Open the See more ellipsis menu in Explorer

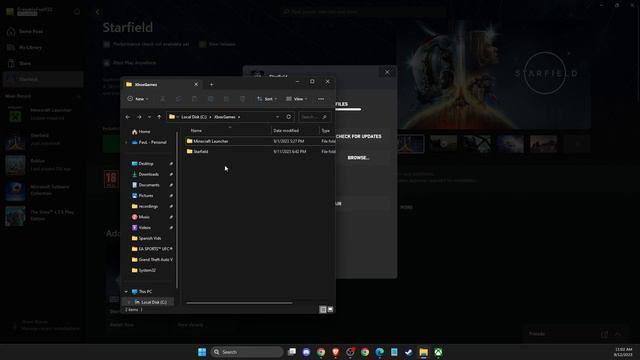point(321,99)
